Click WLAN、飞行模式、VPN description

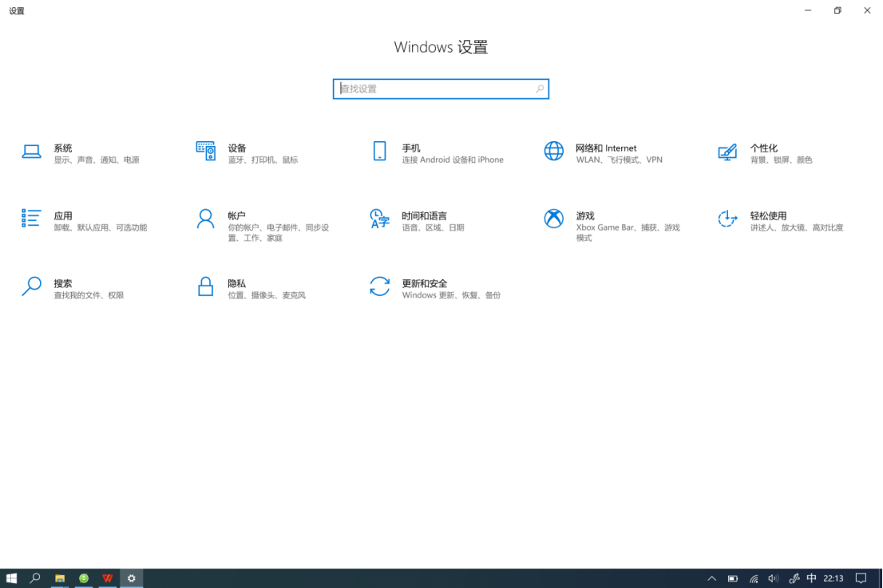click(619, 160)
